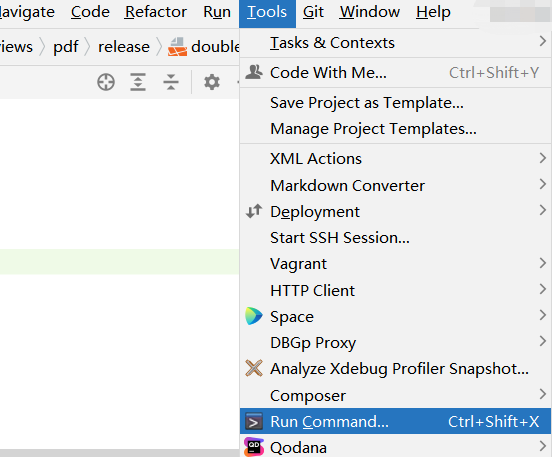This screenshot has width=552, height=457.
Task: Expand HTTP Client submenu arrow
Action: (542, 289)
